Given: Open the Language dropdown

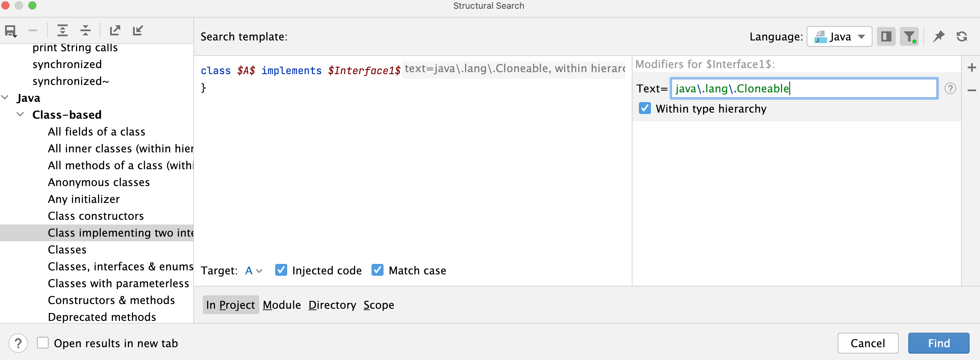Looking at the screenshot, I should (839, 36).
